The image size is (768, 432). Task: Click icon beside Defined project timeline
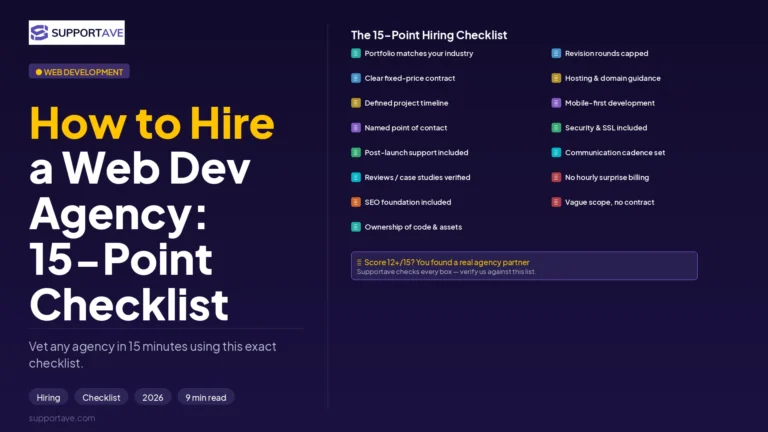click(x=356, y=103)
